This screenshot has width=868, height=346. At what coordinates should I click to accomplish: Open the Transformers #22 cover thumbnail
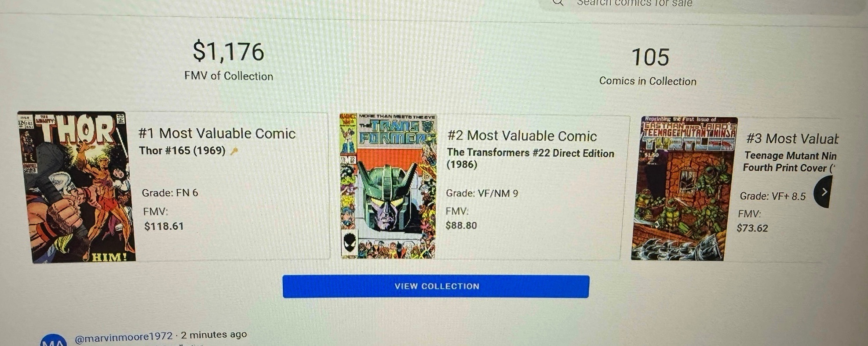388,186
